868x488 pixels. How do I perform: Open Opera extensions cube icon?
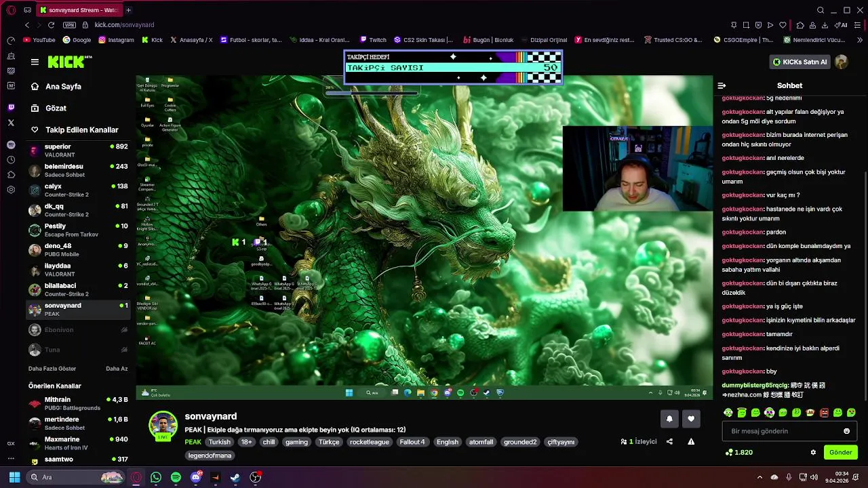coord(800,25)
